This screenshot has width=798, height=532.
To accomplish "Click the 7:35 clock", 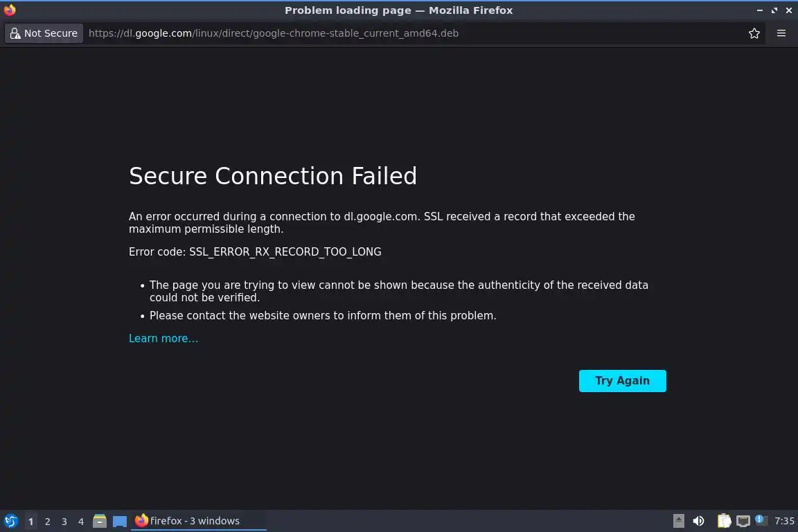I will (x=785, y=521).
